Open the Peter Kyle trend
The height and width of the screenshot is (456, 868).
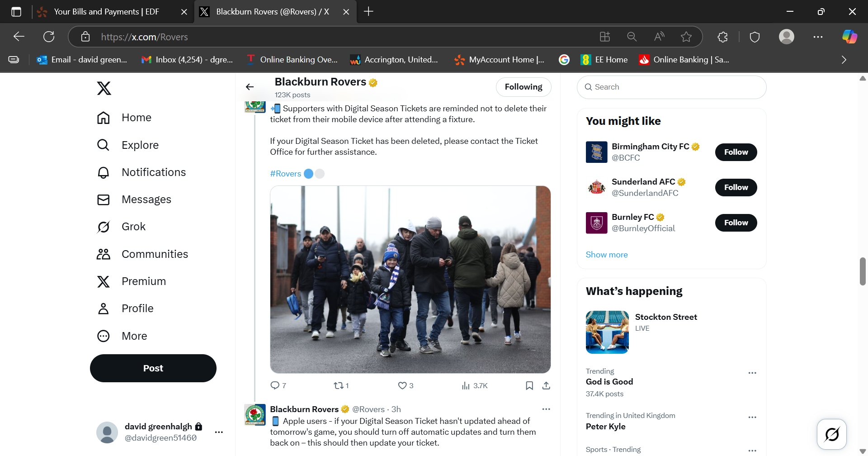[x=606, y=427]
